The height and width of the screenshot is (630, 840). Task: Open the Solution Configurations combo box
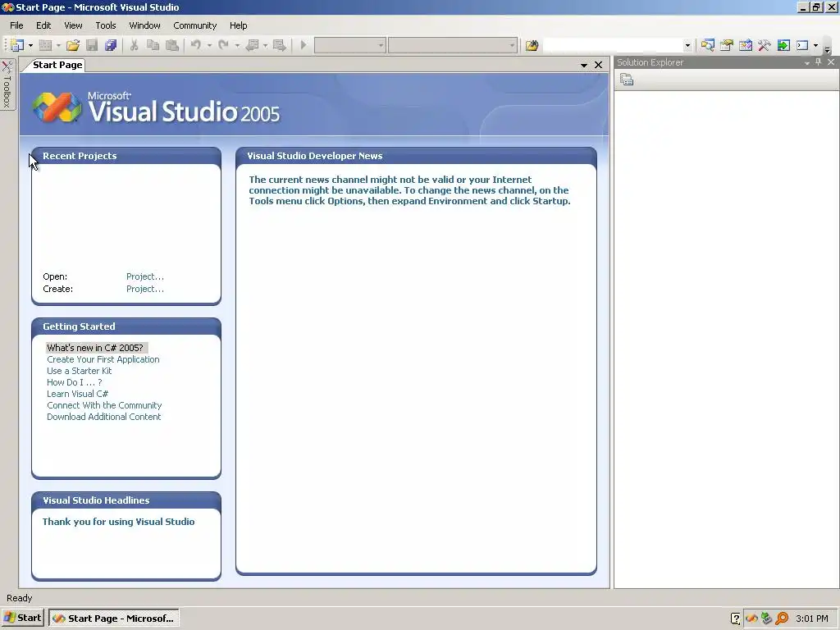coord(349,46)
